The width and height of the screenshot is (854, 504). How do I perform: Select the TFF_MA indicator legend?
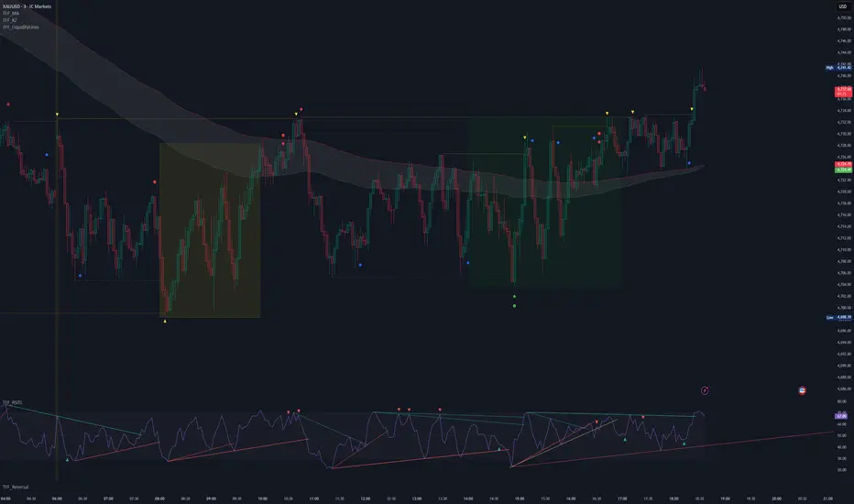11,13
